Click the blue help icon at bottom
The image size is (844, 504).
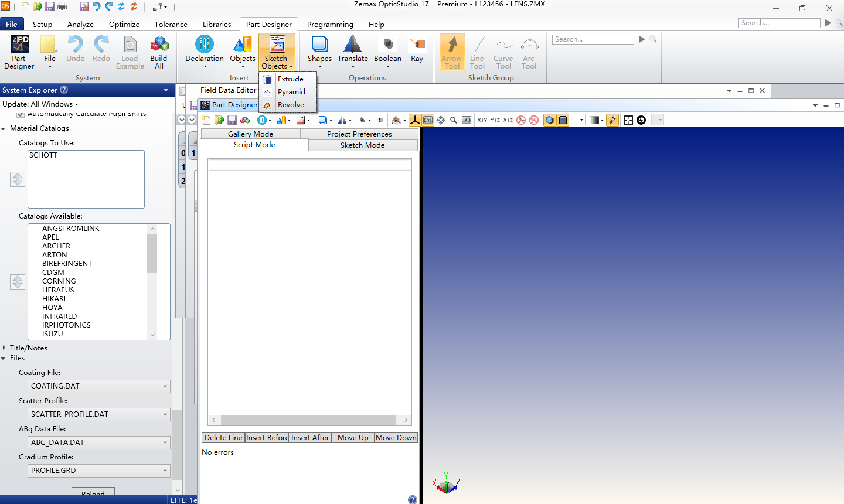413,499
